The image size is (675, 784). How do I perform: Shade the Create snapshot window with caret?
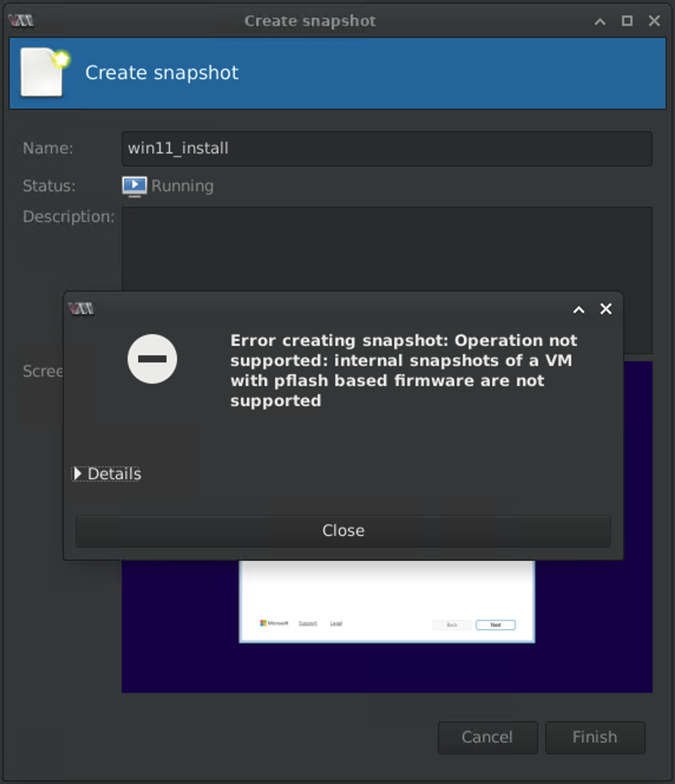pos(600,21)
